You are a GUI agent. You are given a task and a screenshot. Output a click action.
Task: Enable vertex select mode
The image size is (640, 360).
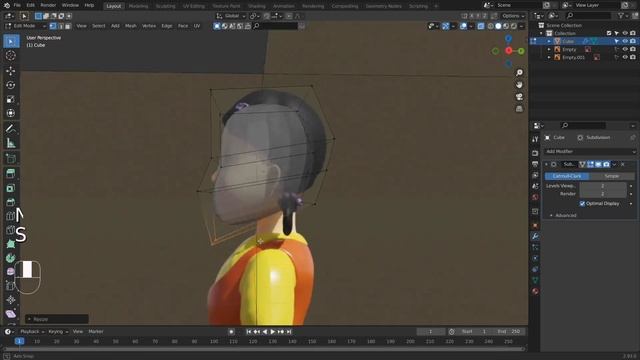tap(53, 26)
